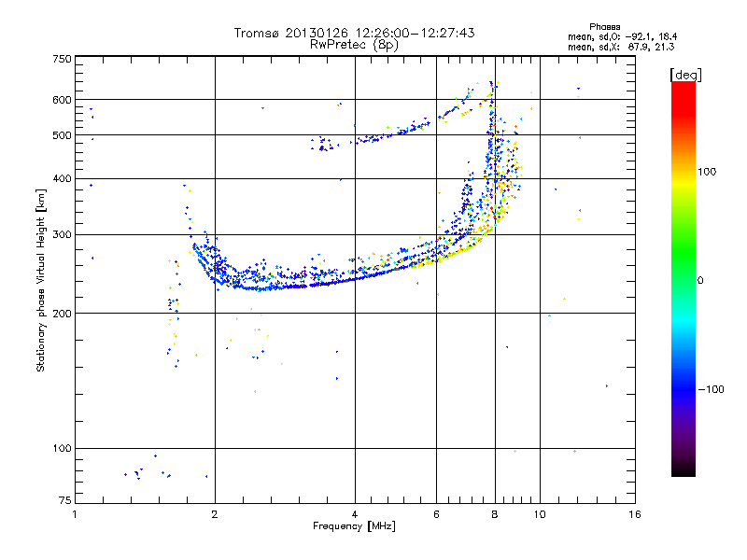The height and width of the screenshot is (560, 747).
Task: Click the isolated red data point near 15 MHz
Action: coord(606,385)
